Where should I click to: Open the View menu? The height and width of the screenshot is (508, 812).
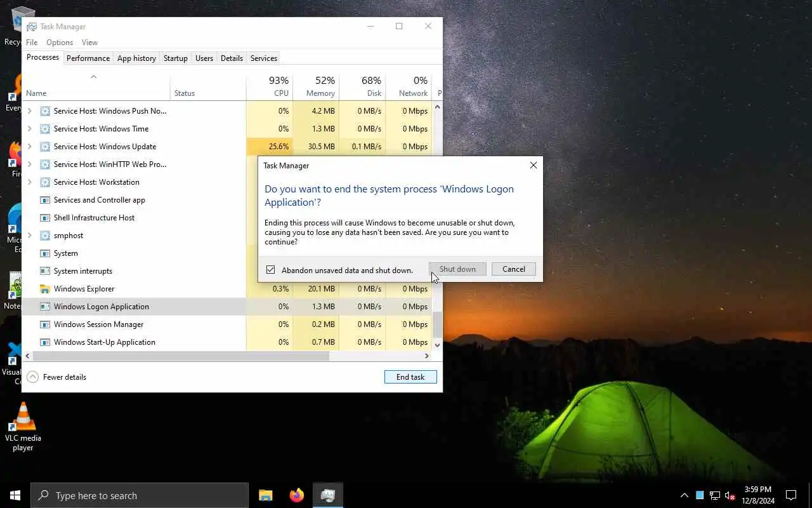click(89, 43)
